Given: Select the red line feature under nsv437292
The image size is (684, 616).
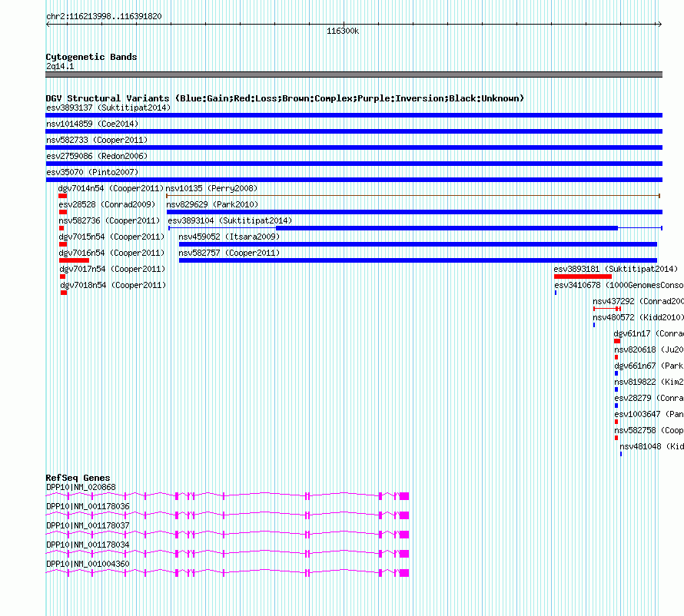Looking at the screenshot, I should [607, 309].
